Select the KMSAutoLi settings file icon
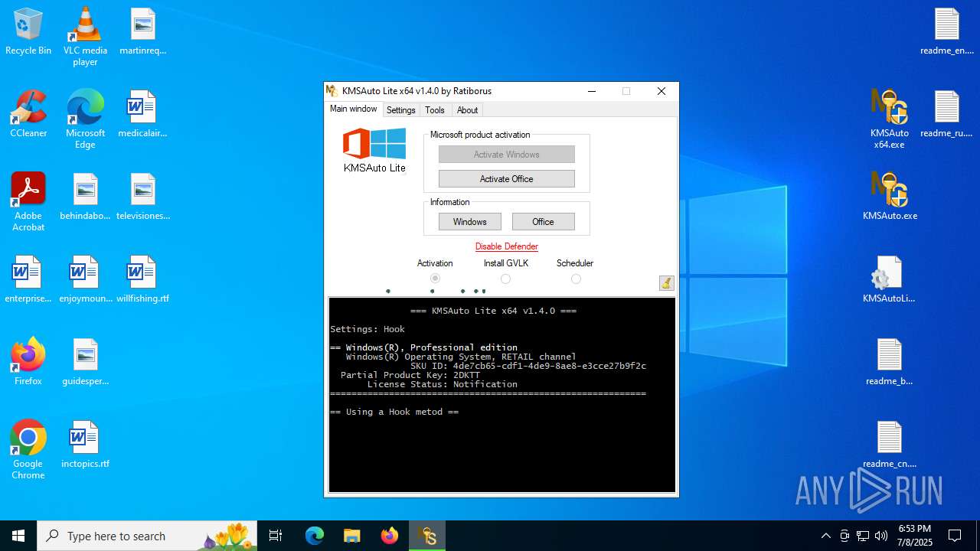The height and width of the screenshot is (551, 980). tap(890, 280)
